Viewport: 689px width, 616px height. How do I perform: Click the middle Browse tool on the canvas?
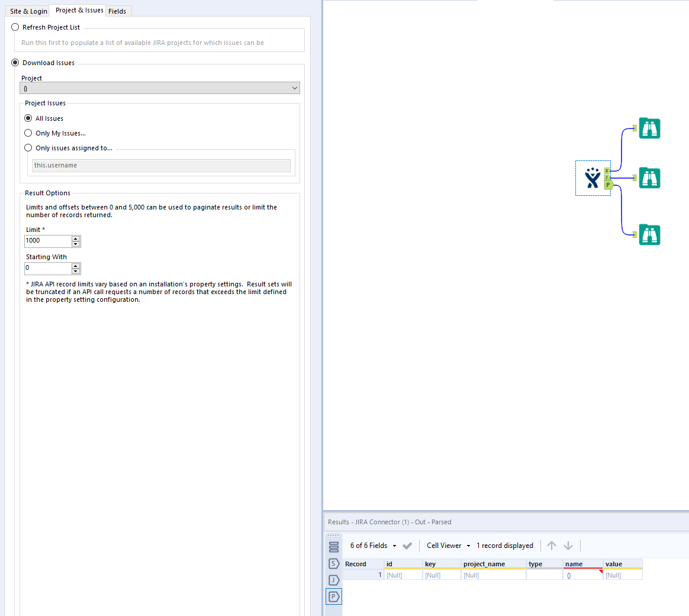coord(649,178)
